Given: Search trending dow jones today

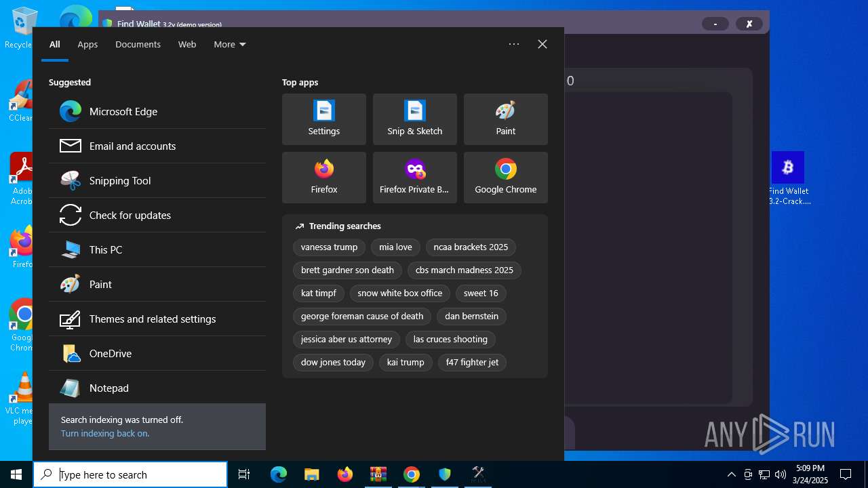Looking at the screenshot, I should click(333, 362).
